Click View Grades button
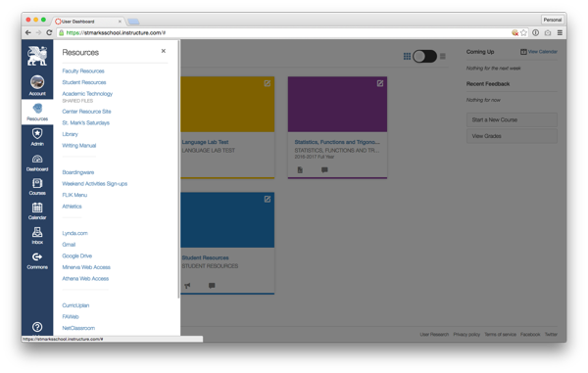Screen dimensions: 588x373 click(x=512, y=136)
